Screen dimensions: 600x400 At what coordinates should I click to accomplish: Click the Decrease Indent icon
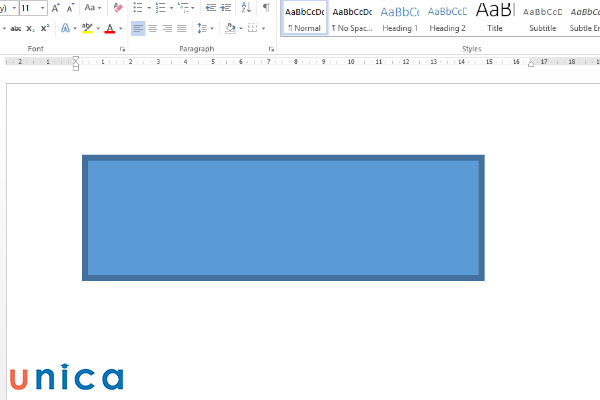[x=210, y=8]
